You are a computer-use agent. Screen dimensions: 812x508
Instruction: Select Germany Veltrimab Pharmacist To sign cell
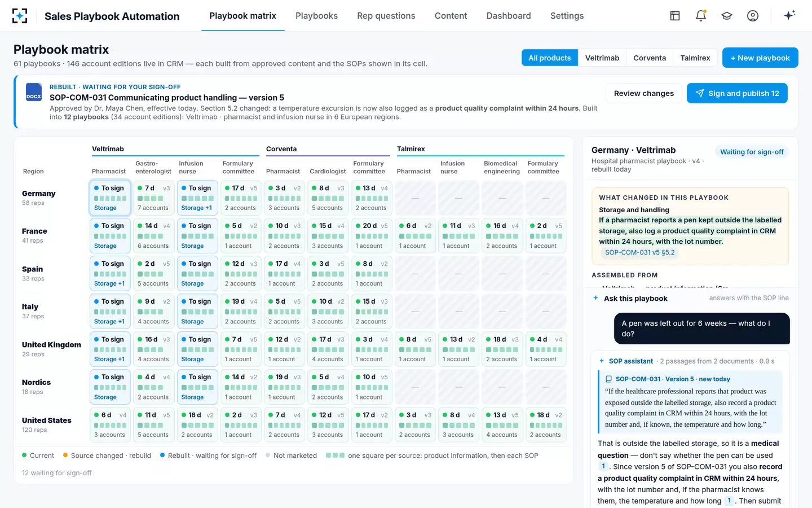click(x=110, y=198)
